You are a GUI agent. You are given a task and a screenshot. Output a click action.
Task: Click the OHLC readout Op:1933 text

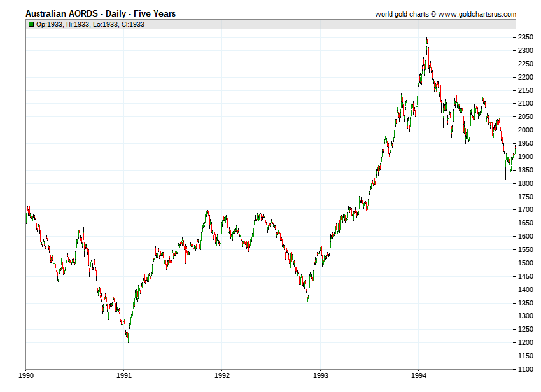tap(50, 24)
